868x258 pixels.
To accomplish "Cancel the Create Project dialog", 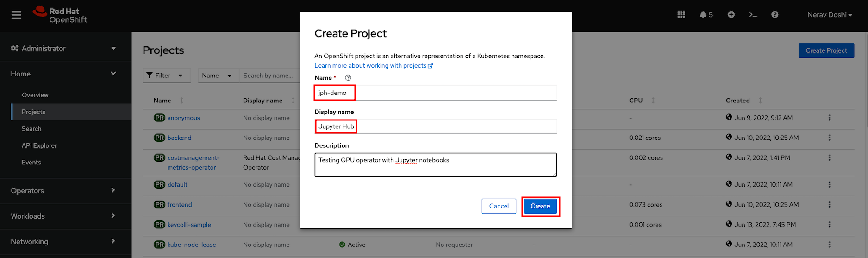I will pos(499,206).
